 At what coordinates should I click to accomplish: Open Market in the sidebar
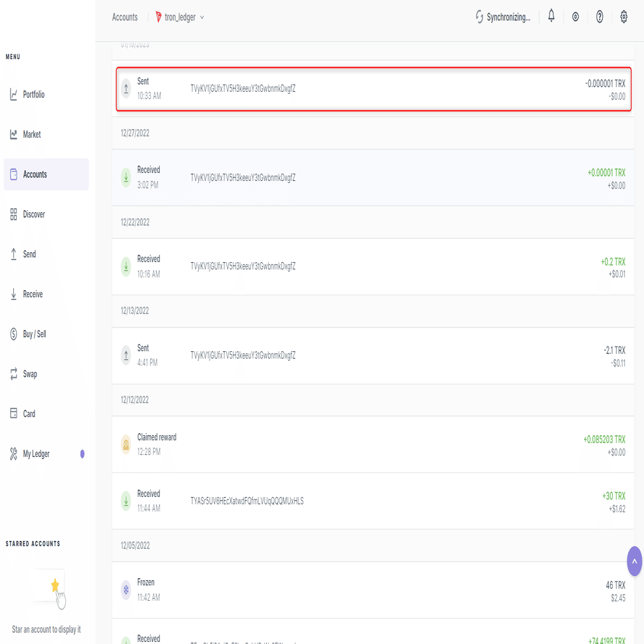[x=31, y=134]
